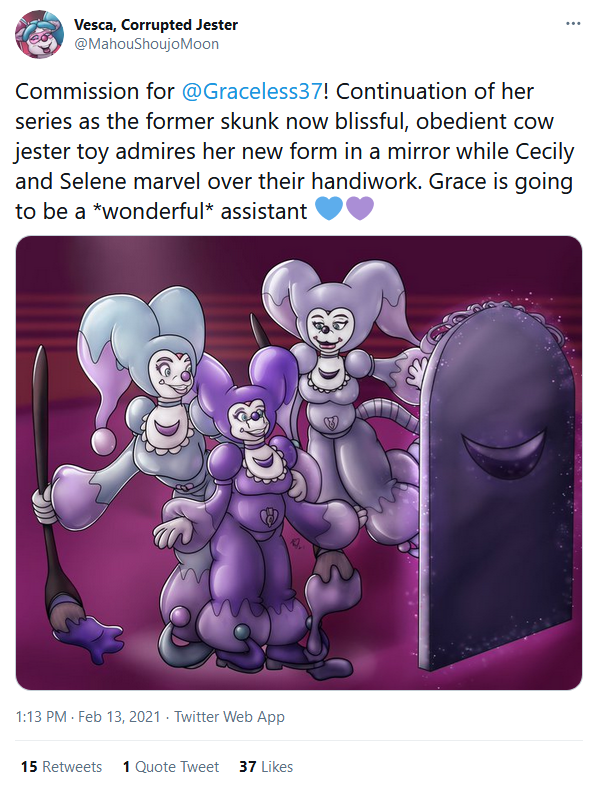View the 15 Retweets list
The height and width of the screenshot is (789, 598).
click(x=61, y=766)
